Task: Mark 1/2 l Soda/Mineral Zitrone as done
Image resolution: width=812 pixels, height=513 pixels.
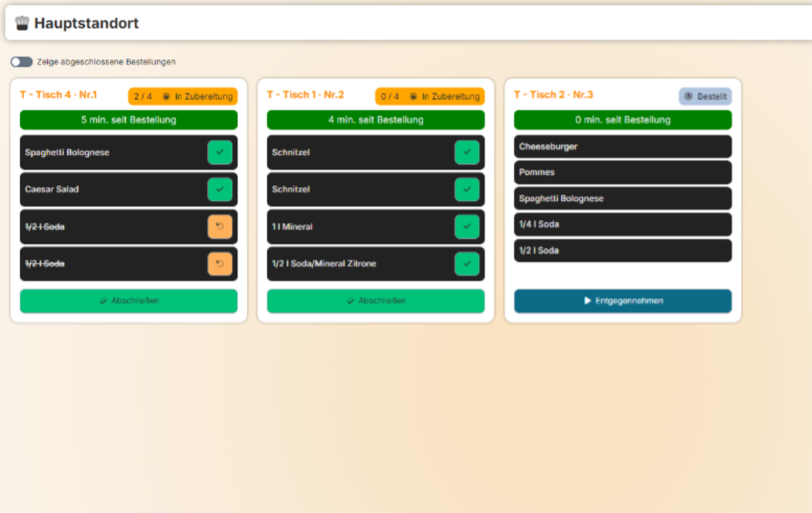Action: point(467,263)
